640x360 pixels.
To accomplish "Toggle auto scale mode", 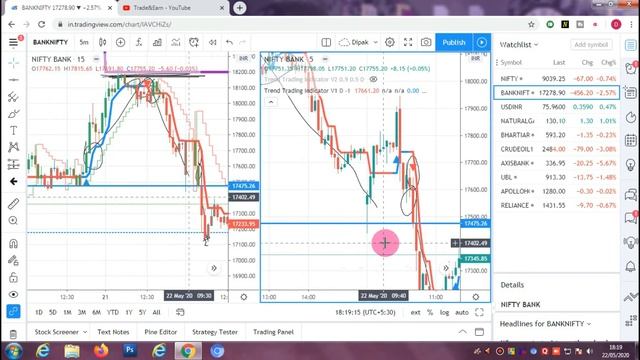I will tap(462, 312).
